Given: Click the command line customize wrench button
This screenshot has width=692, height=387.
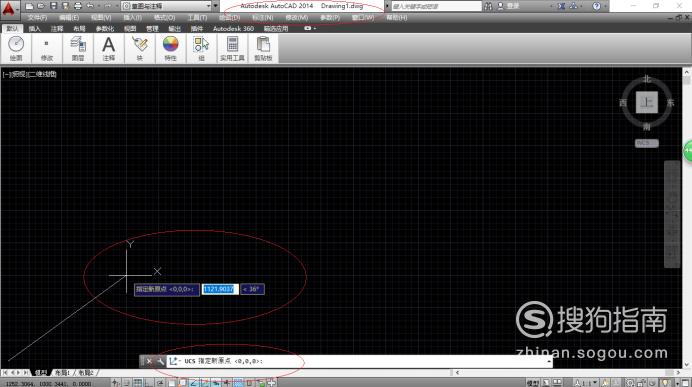Looking at the screenshot, I should pyautogui.click(x=160, y=361).
